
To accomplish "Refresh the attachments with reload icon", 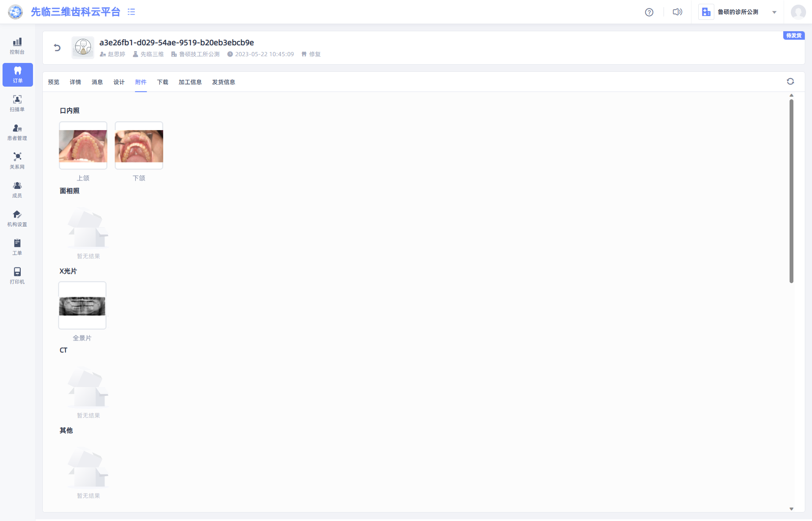I will pyautogui.click(x=790, y=82).
